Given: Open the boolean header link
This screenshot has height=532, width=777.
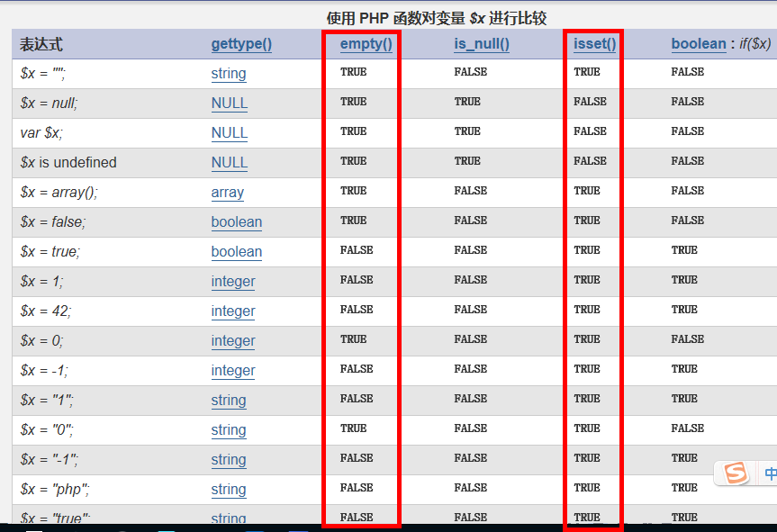Looking at the screenshot, I should pyautogui.click(x=699, y=44).
